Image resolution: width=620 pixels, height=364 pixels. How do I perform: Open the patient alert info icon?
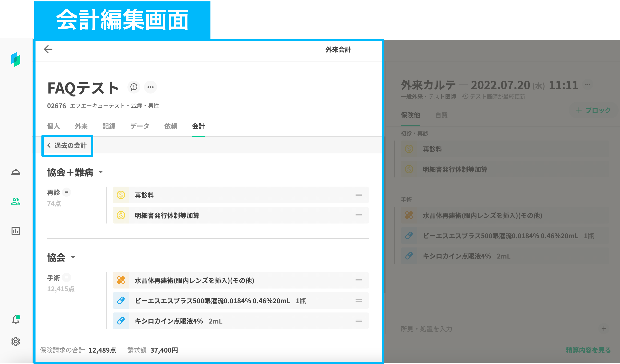pyautogui.click(x=134, y=87)
